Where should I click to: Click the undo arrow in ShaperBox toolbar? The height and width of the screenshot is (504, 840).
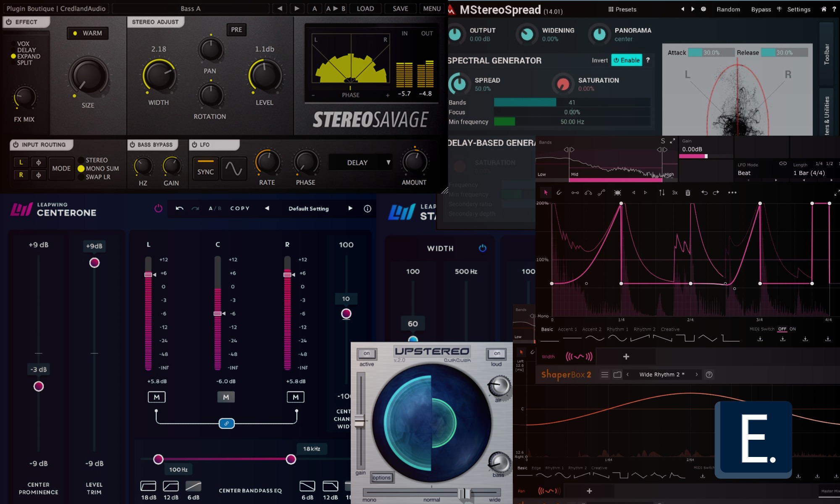(704, 192)
